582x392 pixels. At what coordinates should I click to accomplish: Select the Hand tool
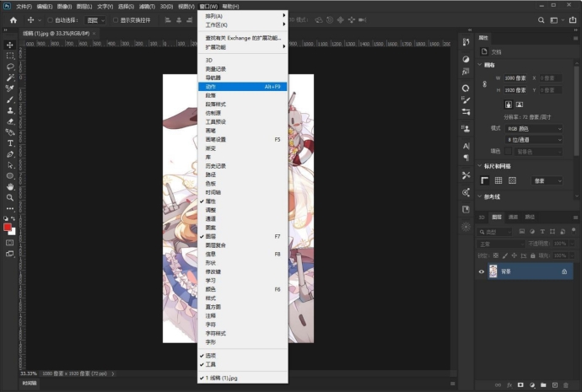pyautogui.click(x=10, y=186)
